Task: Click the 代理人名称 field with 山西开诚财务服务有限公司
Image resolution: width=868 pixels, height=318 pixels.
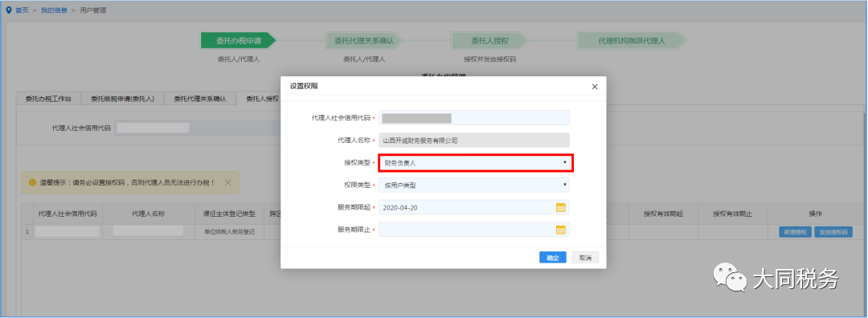Action: 474,141
